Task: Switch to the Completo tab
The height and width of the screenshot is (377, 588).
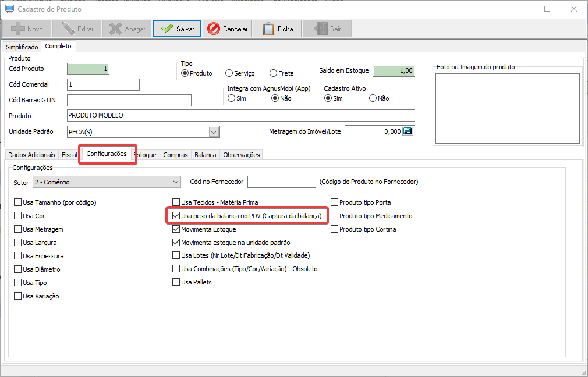Action: pos(58,46)
